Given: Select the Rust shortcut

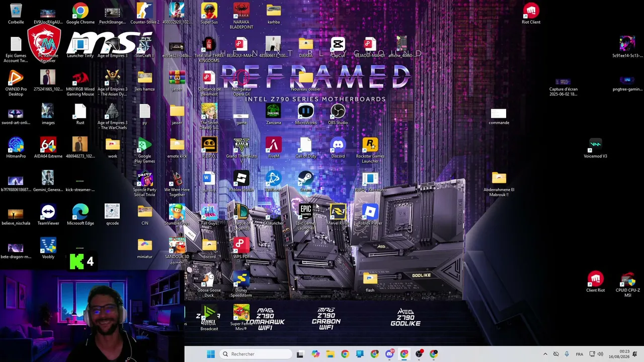Looking at the screenshot, I should click(x=80, y=115).
